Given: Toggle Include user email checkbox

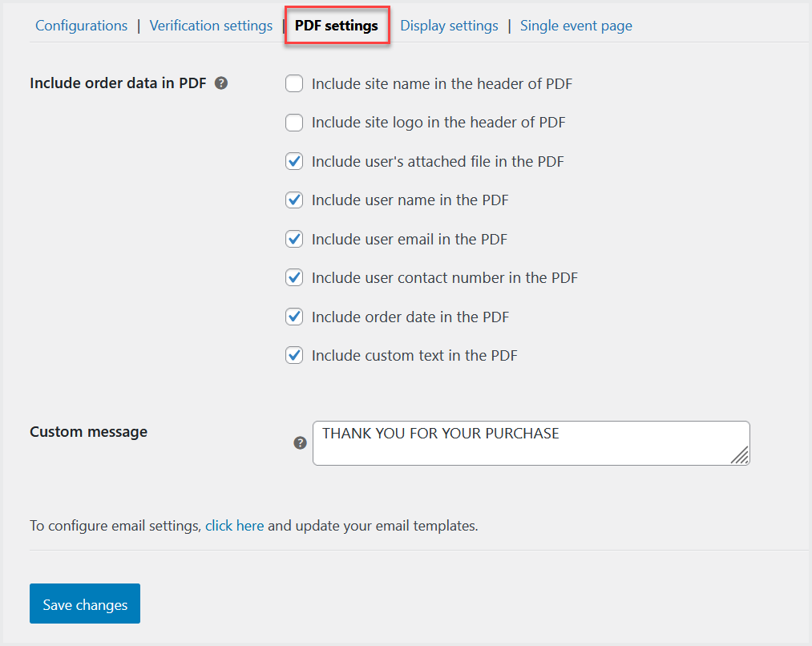Looking at the screenshot, I should coord(294,239).
